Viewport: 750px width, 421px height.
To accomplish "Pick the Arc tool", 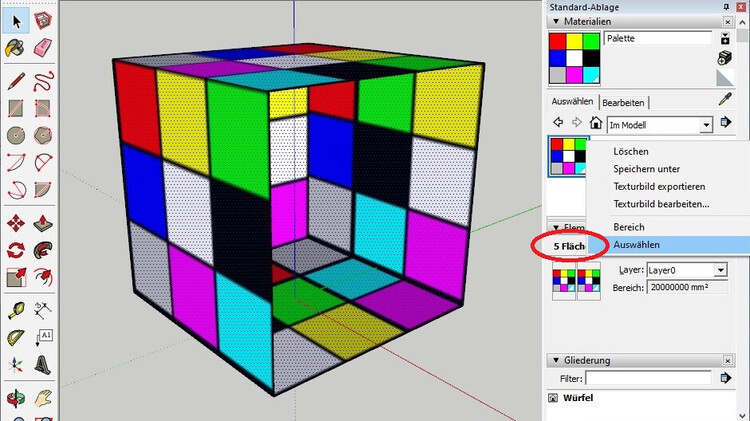I will (16, 163).
